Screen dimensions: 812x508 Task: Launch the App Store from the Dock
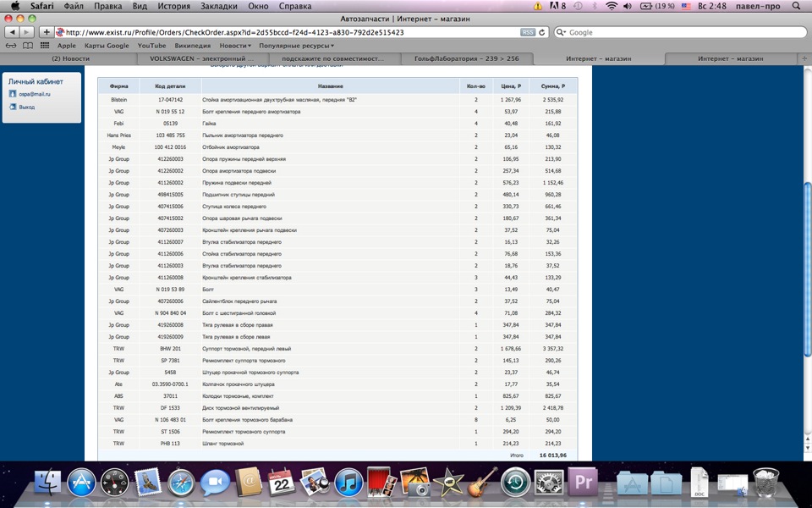tap(81, 483)
